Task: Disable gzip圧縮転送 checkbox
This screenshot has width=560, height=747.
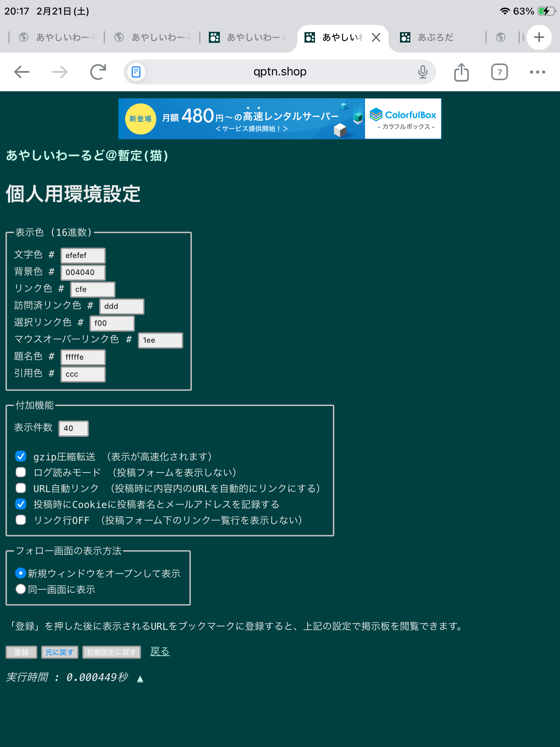Action: (x=21, y=456)
